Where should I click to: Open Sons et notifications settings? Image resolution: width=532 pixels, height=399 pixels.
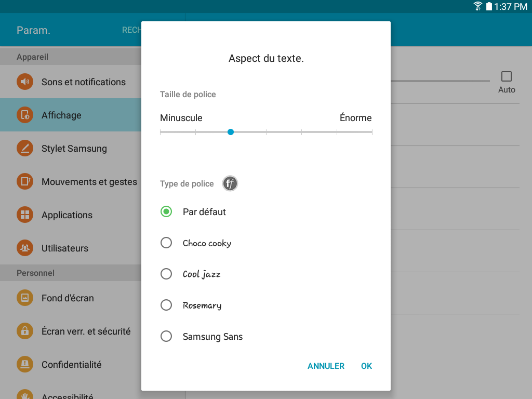click(x=71, y=82)
